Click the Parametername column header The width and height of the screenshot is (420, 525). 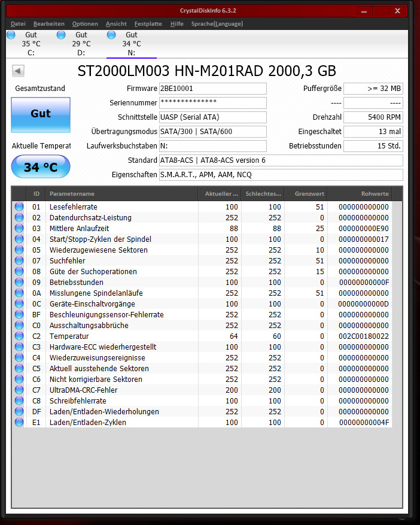pos(122,194)
